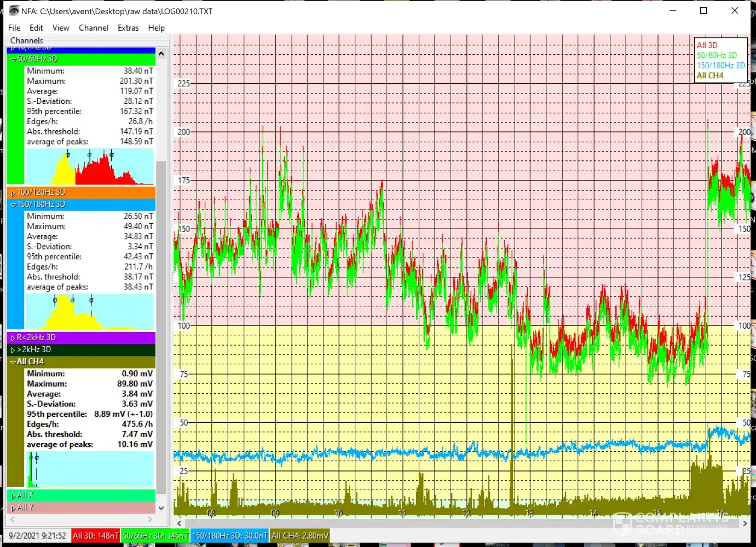Viewport: 756px width, 547px height.
Task: Click the Channels panel horizontal scroll-left arrow
Action: [12, 519]
